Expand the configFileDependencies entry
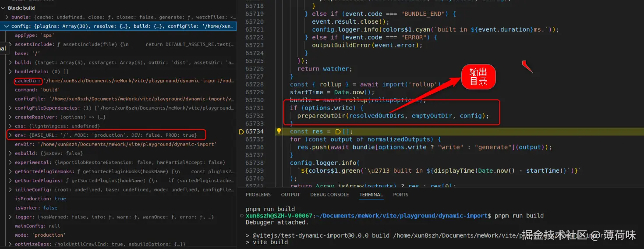Viewport: 644px width, 249px height. click(x=11, y=108)
